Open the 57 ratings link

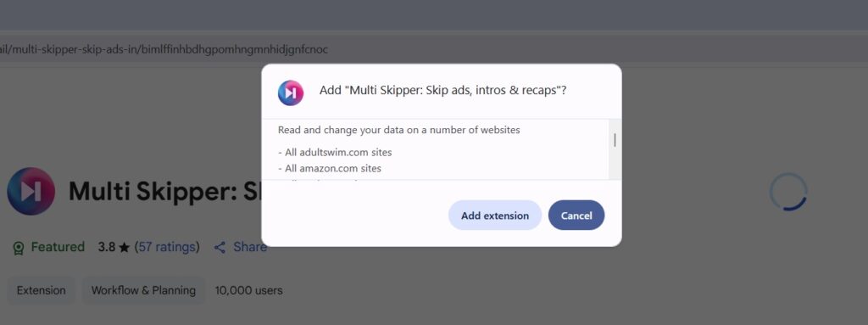point(167,247)
